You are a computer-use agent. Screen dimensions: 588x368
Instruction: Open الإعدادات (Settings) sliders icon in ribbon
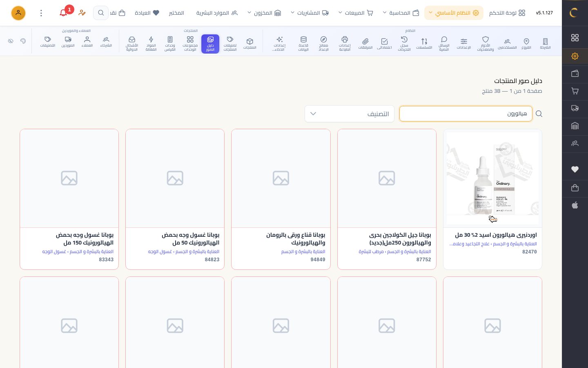[464, 44]
